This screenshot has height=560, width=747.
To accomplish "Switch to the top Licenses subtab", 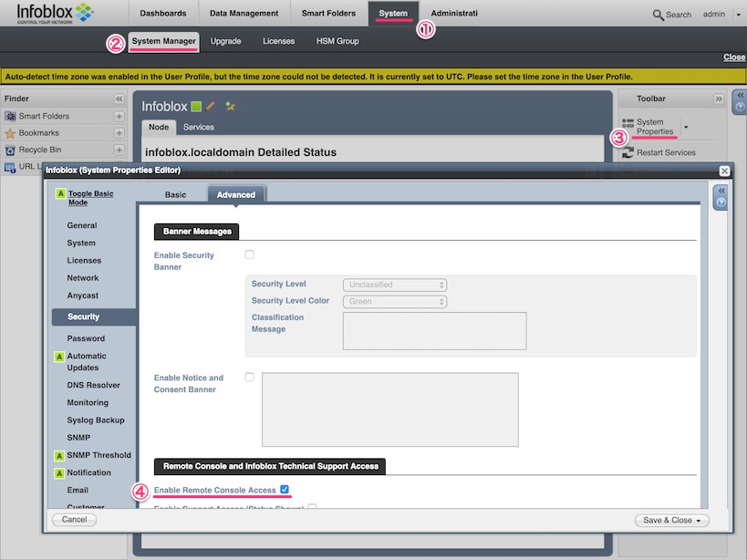I will [279, 41].
